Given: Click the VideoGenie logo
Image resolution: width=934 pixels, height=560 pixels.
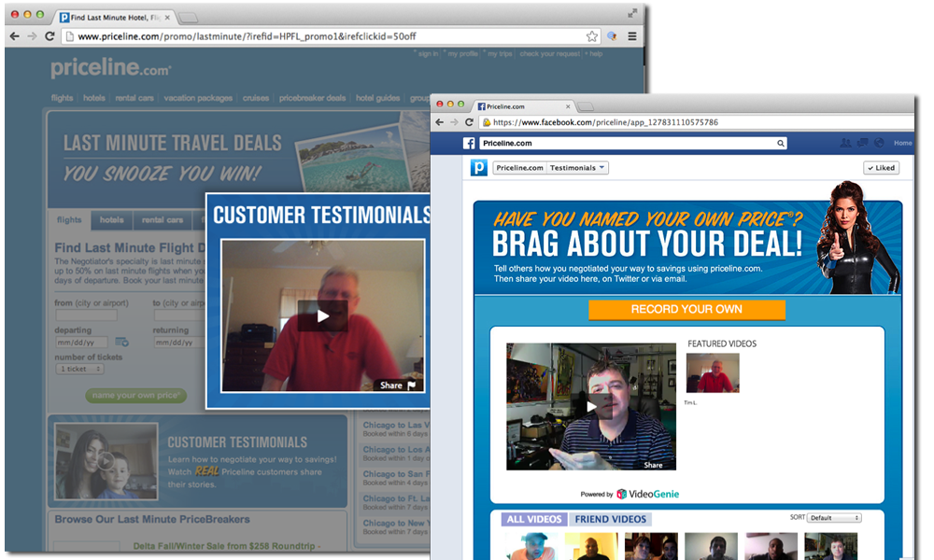Looking at the screenshot, I should [647, 494].
